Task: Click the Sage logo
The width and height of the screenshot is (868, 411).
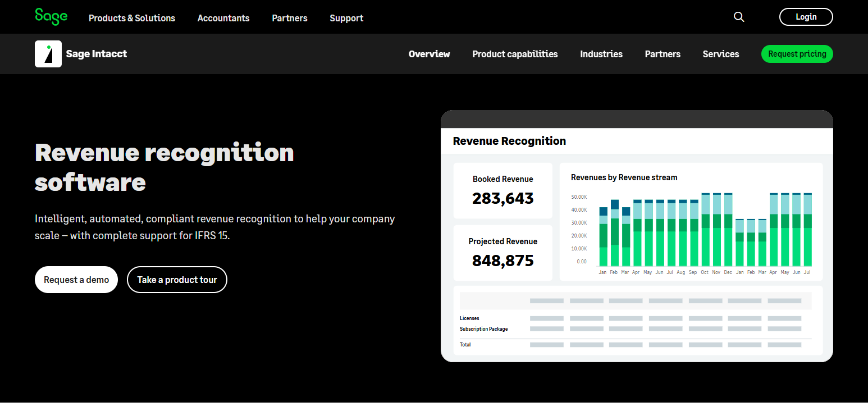Action: pos(51,16)
